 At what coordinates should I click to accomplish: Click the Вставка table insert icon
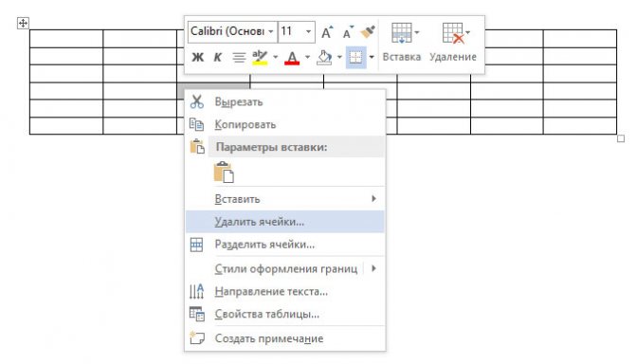coord(402,33)
